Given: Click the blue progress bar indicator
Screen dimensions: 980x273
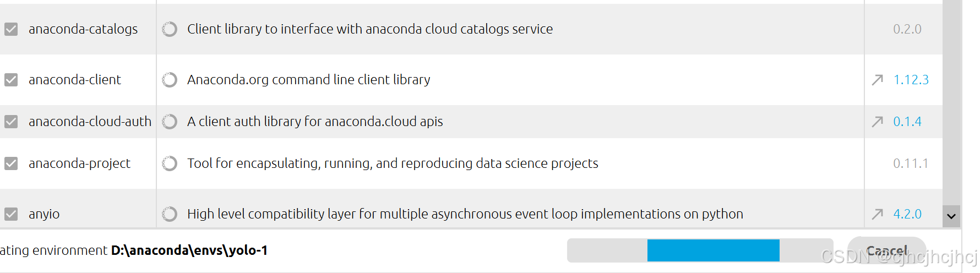Looking at the screenshot, I should 714,250.
